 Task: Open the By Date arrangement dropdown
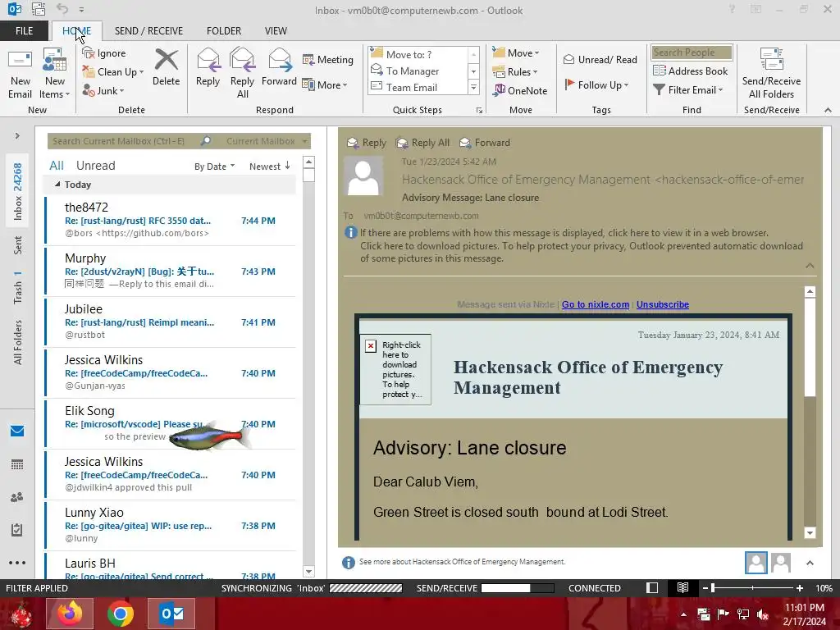[x=214, y=166]
